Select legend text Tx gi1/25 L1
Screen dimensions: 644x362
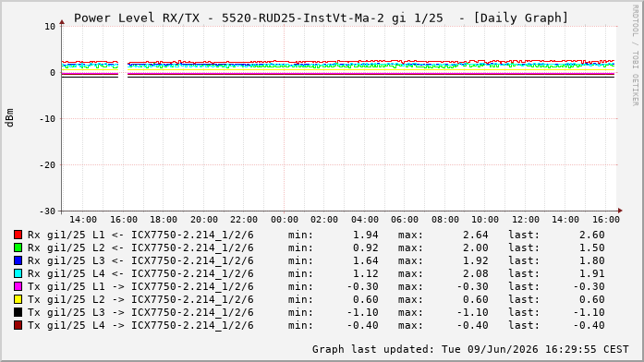coord(67,287)
